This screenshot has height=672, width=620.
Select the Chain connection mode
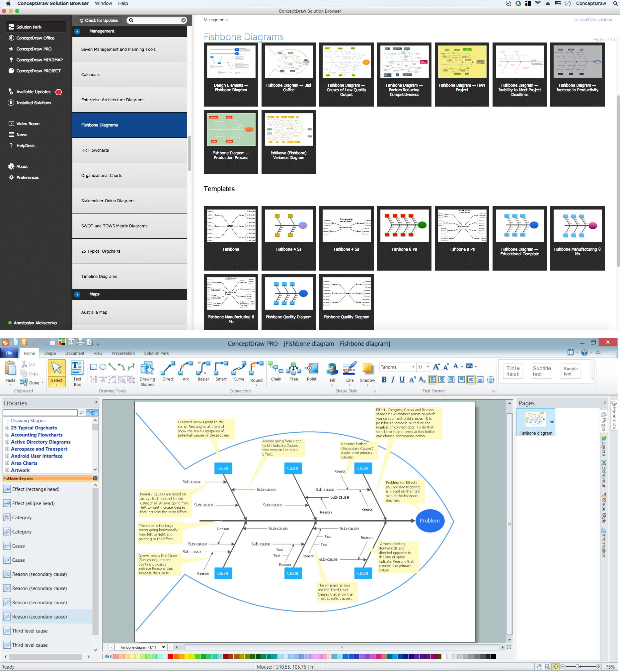276,371
